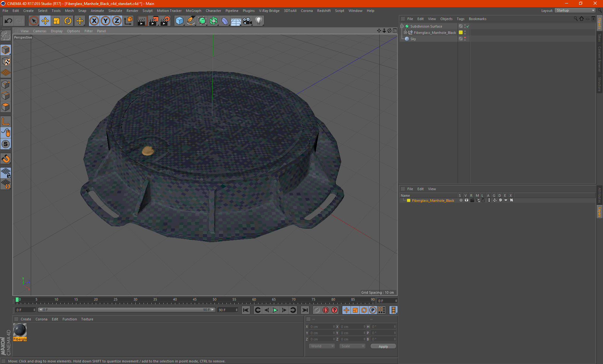The image size is (603, 364).
Task: Toggle the Snap magnet icon
Action: [6, 158]
